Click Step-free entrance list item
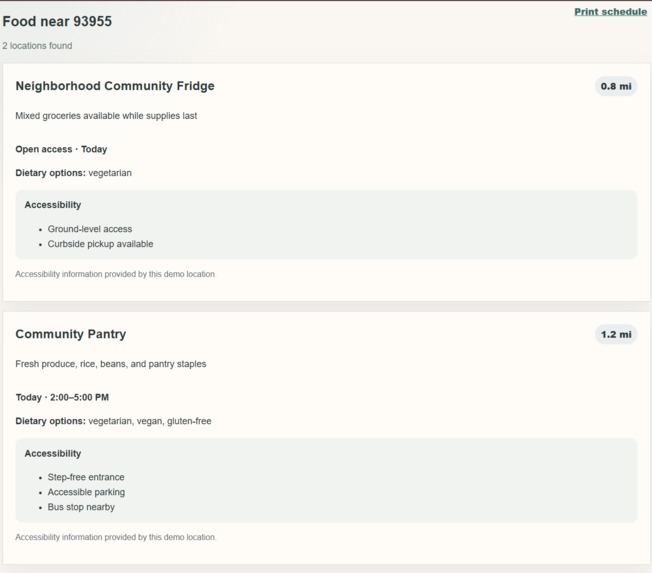This screenshot has height=573, width=652. [86, 477]
